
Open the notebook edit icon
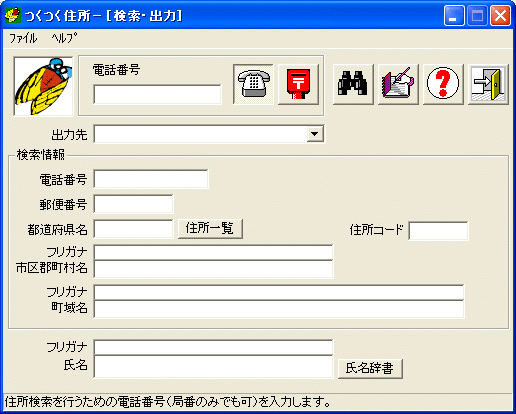tap(398, 84)
